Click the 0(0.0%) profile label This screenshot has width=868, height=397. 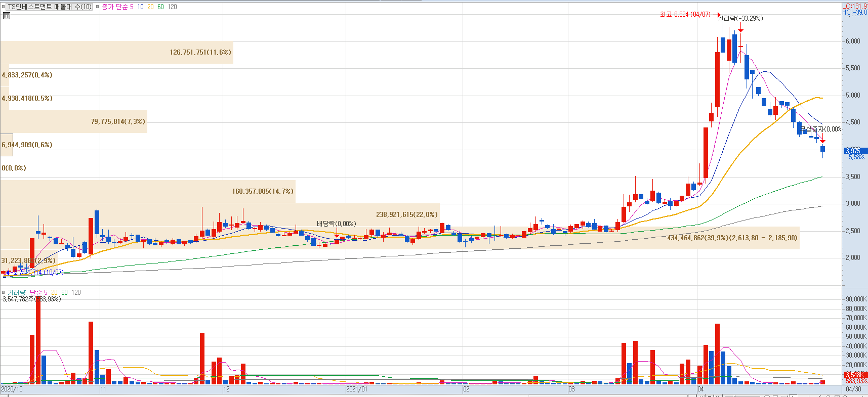[x=14, y=168]
